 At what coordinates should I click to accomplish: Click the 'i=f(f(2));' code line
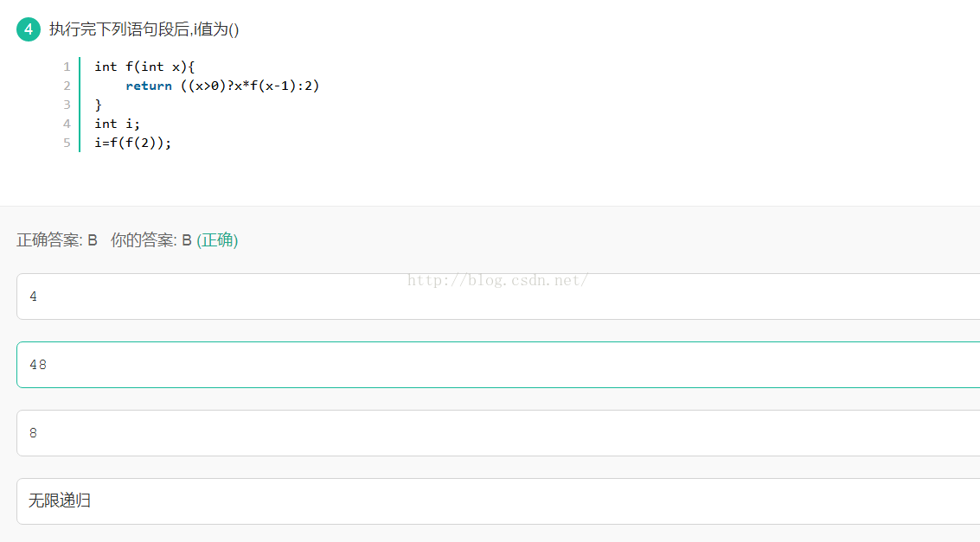[133, 143]
